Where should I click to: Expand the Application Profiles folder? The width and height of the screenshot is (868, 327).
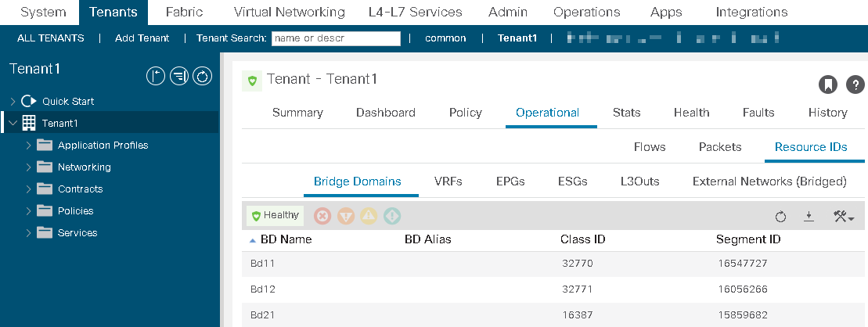29,146
